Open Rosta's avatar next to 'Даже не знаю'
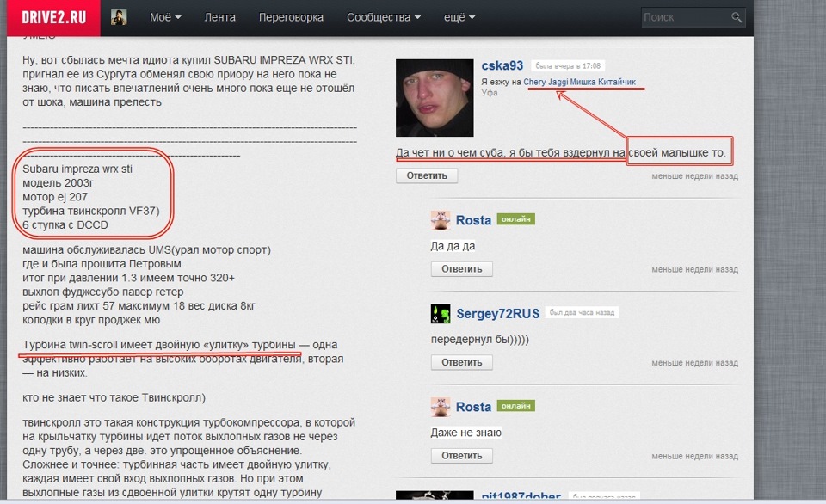The width and height of the screenshot is (826, 504). pos(441,407)
